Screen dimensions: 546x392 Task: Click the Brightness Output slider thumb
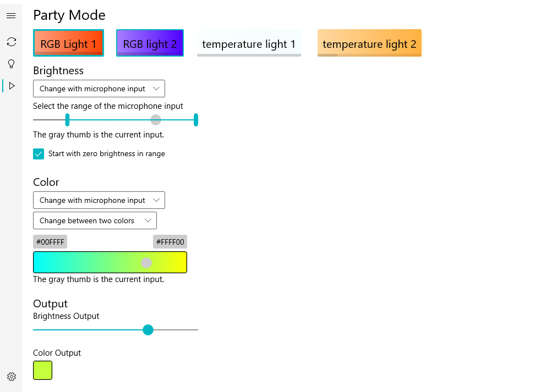[x=148, y=330]
